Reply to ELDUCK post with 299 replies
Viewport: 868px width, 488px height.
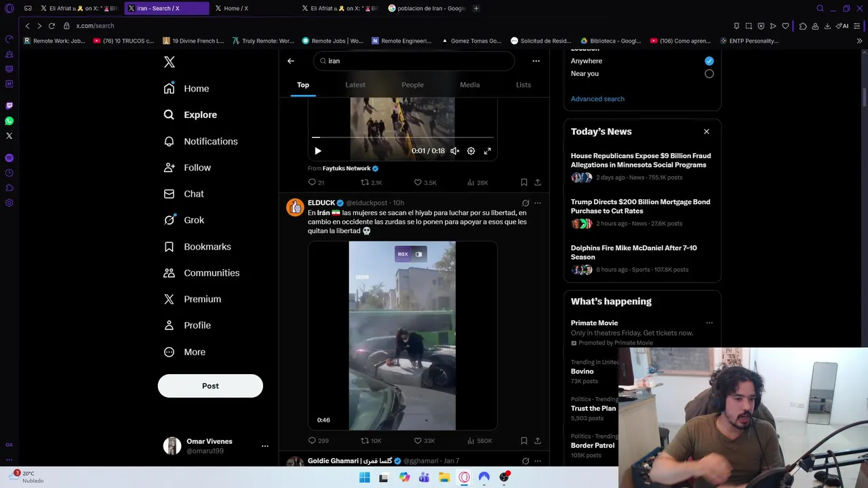point(318,441)
